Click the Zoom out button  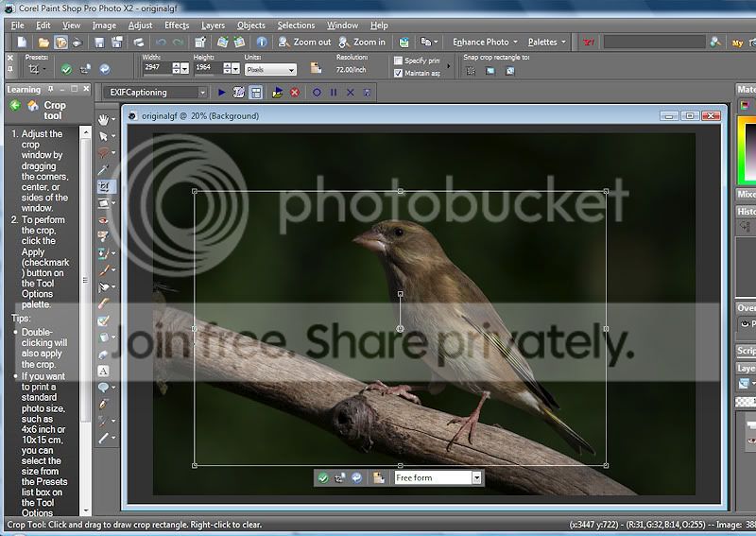point(304,43)
